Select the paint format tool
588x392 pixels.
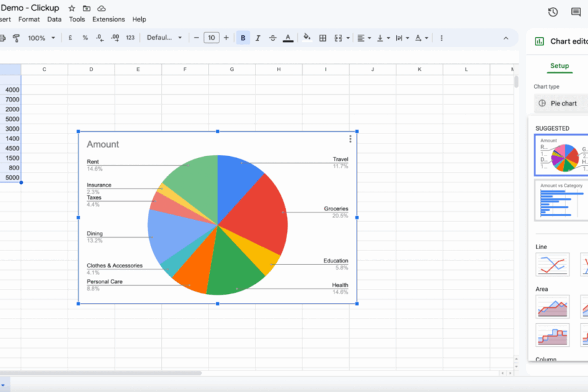[16, 38]
